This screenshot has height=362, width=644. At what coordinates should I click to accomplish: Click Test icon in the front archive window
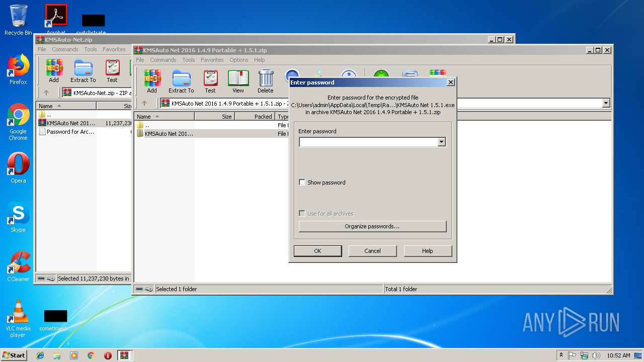[x=210, y=82]
